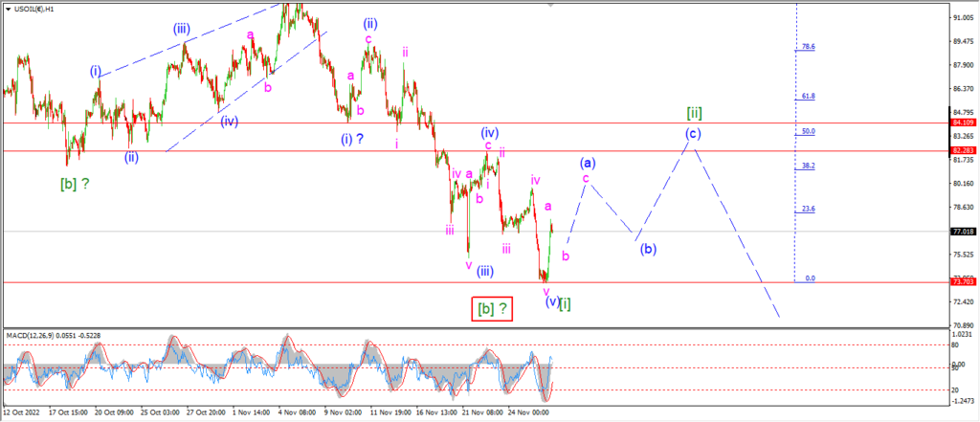Click the 0.0 Fibonacci level label
The width and height of the screenshot is (980, 422).
tap(810, 278)
